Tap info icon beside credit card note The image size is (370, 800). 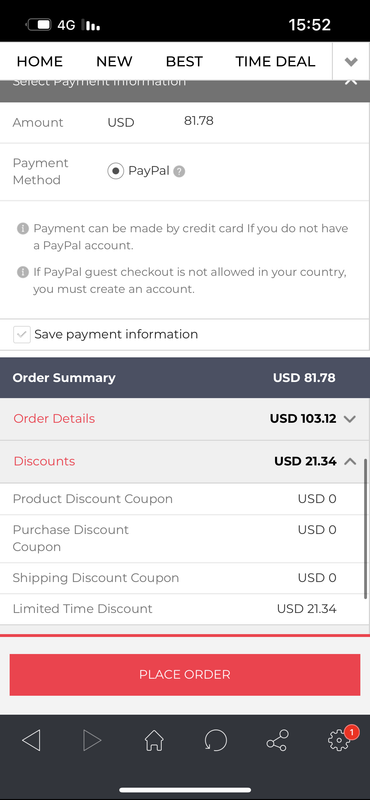pos(22,228)
